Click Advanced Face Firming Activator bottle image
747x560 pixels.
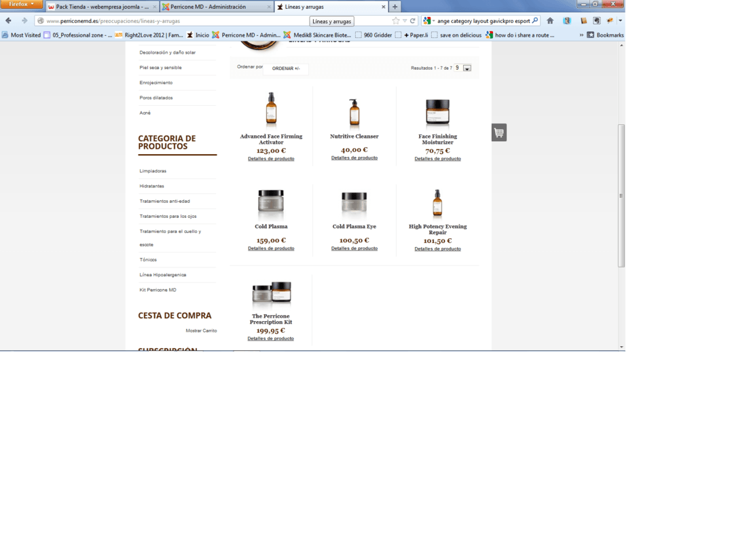click(x=271, y=109)
